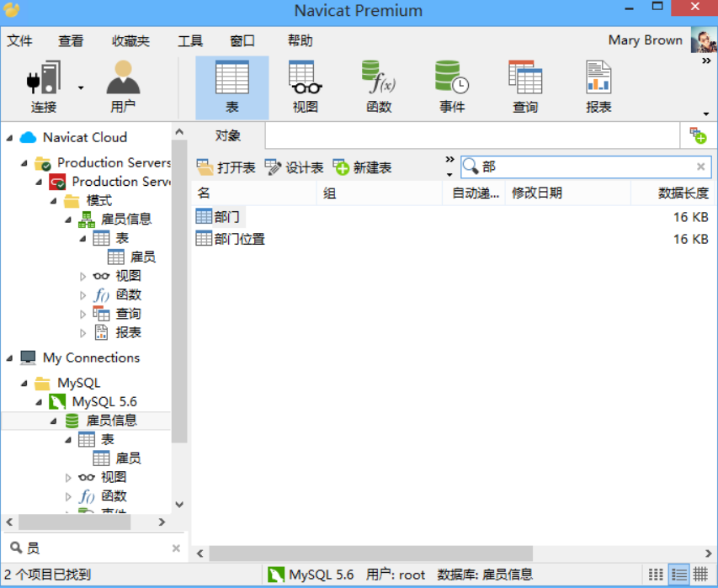Select the 部门位置 table row
Viewport: 718px width, 588px height.
coord(454,239)
